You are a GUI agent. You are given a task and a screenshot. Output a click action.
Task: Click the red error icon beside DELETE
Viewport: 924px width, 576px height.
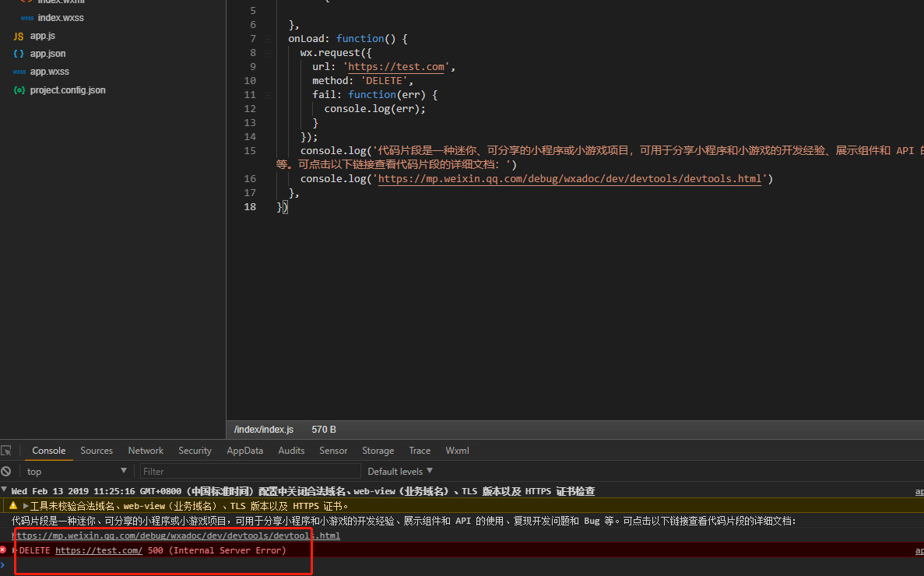click(x=4, y=550)
